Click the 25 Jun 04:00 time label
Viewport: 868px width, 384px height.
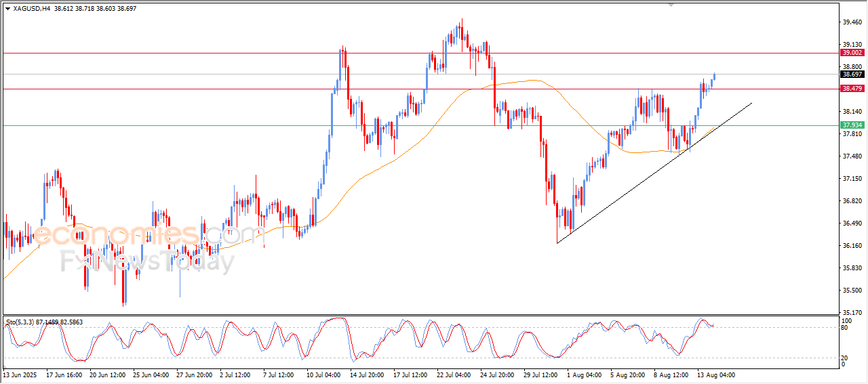(x=151, y=375)
